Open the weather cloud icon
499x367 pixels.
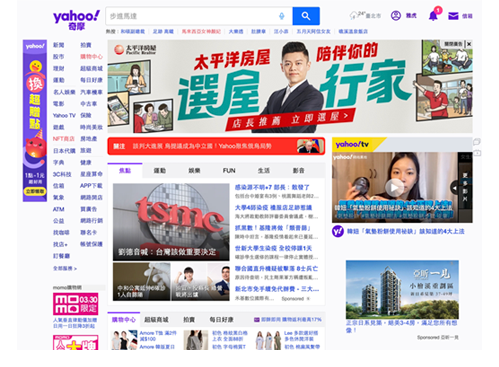click(x=353, y=15)
